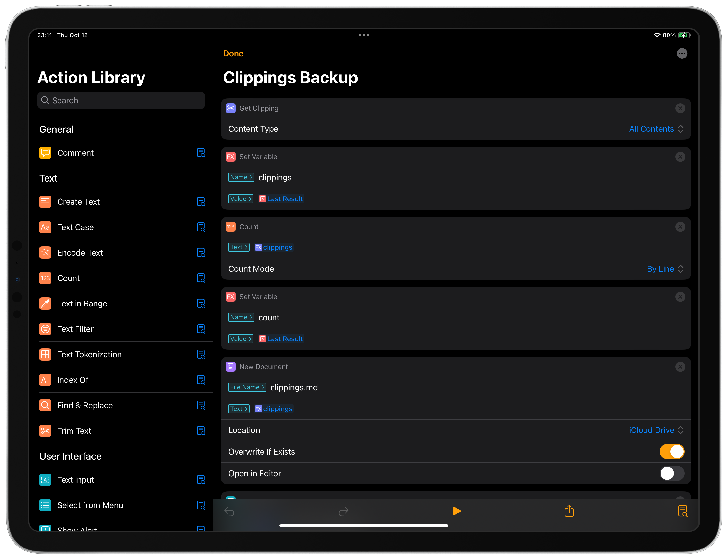Expand the Count Mode By Line dropdown
Image resolution: width=728 pixels, height=560 pixels.
(664, 269)
